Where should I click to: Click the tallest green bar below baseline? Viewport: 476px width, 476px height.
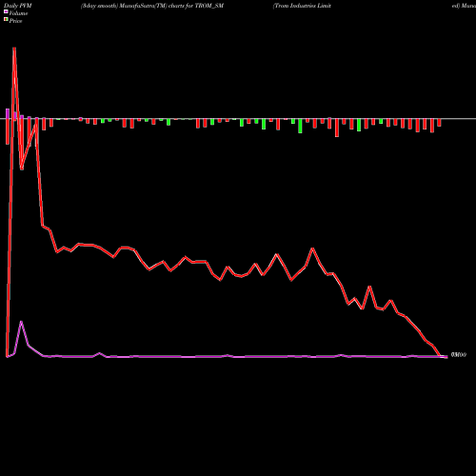(300, 126)
